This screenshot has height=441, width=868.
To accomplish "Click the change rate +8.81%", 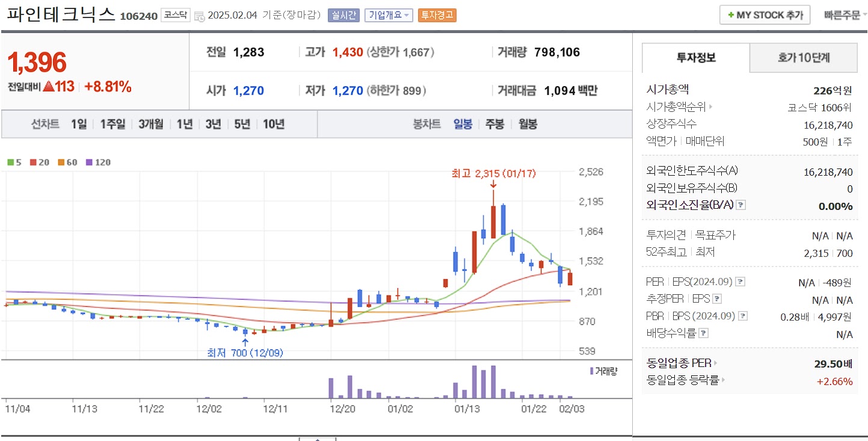I will [108, 87].
